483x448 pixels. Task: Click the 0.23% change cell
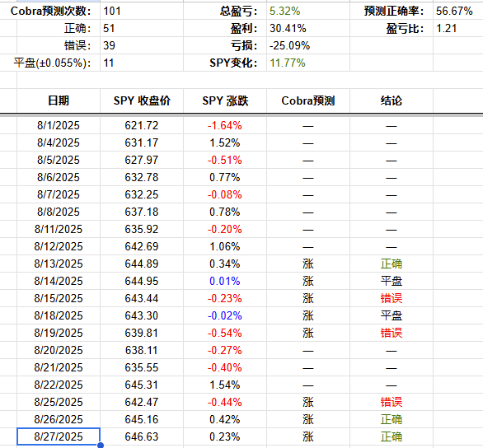225,436
